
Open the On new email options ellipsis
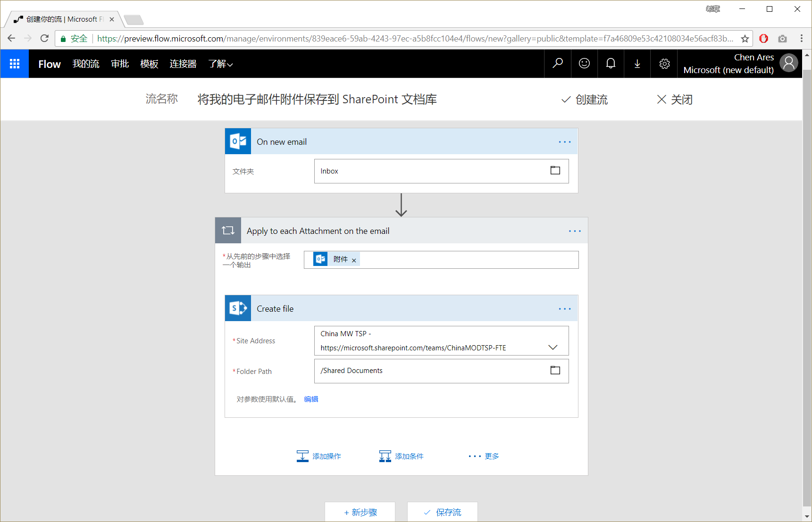point(564,142)
